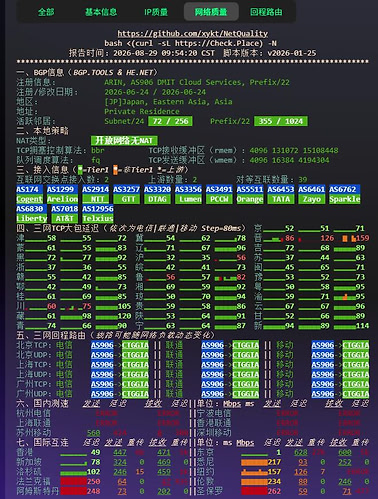Open the github.com/xykt/NetQuality link
This screenshot has width=378, height=499.
coord(192,34)
